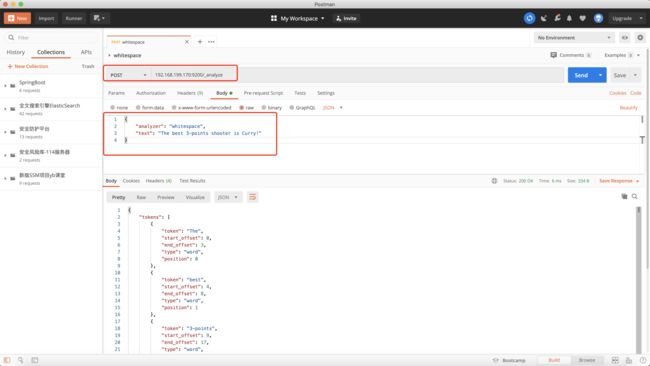
Task: Open the Pre-request Script tab
Action: [263, 93]
